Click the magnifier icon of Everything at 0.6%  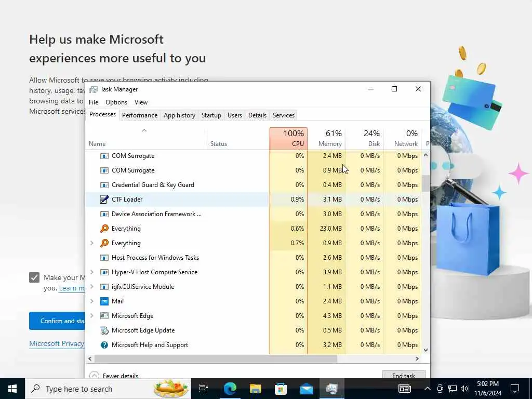point(104,229)
